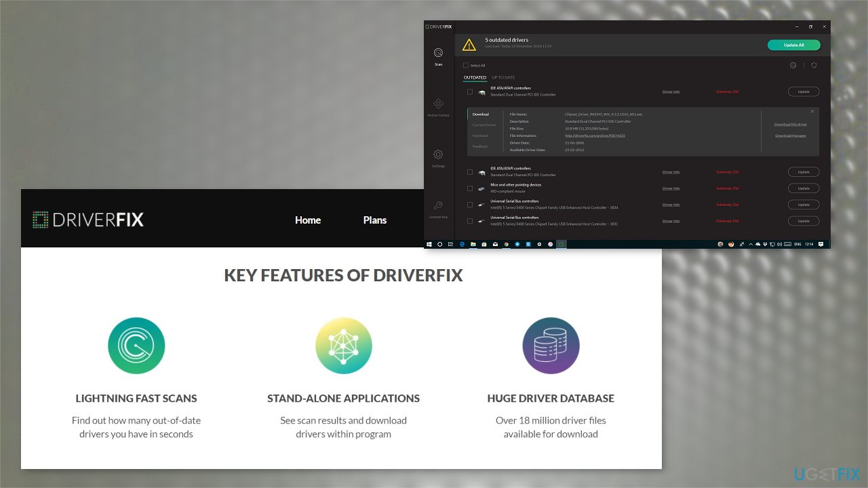Open Driver Info for USB controller 3B3C
Screen dimensions: 868x488
[x=671, y=221]
